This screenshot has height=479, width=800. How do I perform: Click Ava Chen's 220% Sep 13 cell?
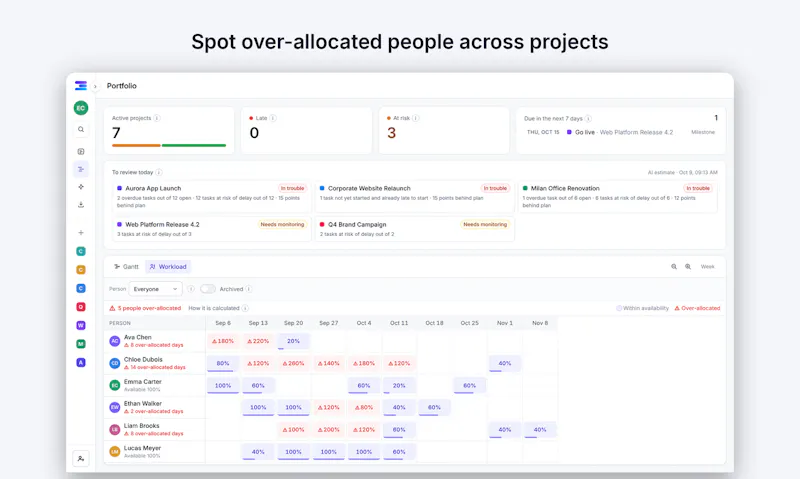(258, 341)
